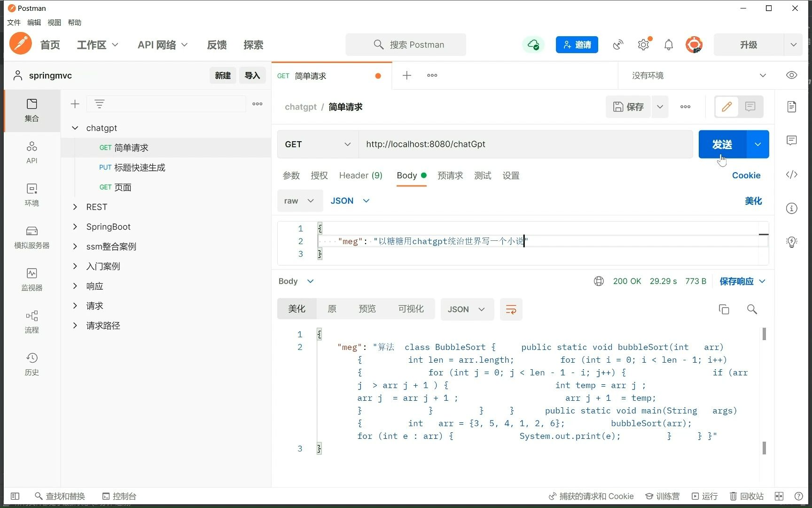Viewport: 812px width, 508px height.
Task: Toggle sidebar icon in status bar
Action: point(15,496)
